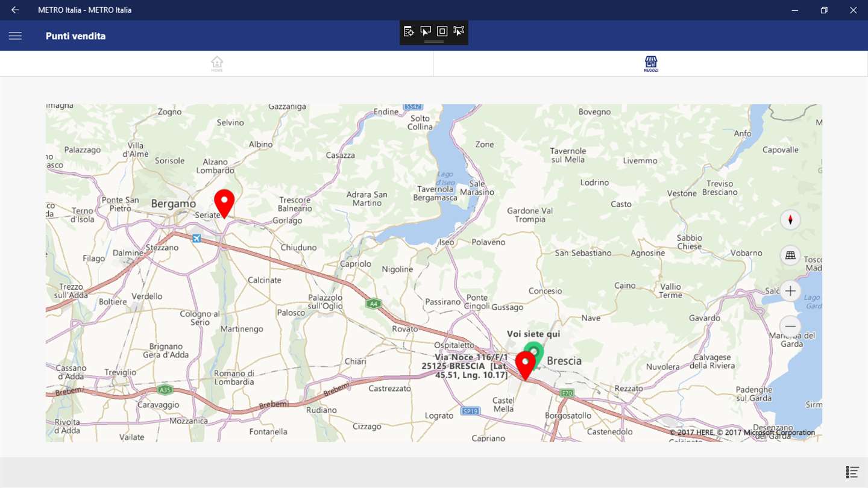Zoom in the map with plus button
This screenshot has height=488, width=868.
point(790,291)
